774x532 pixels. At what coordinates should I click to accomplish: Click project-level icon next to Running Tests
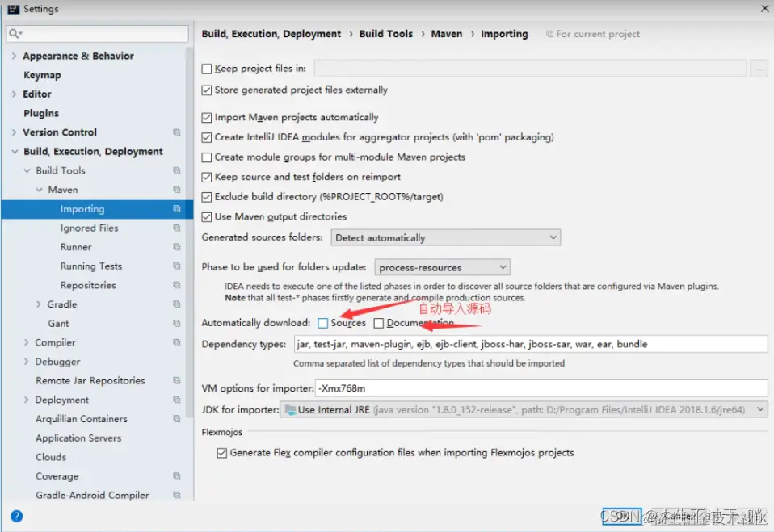177,266
